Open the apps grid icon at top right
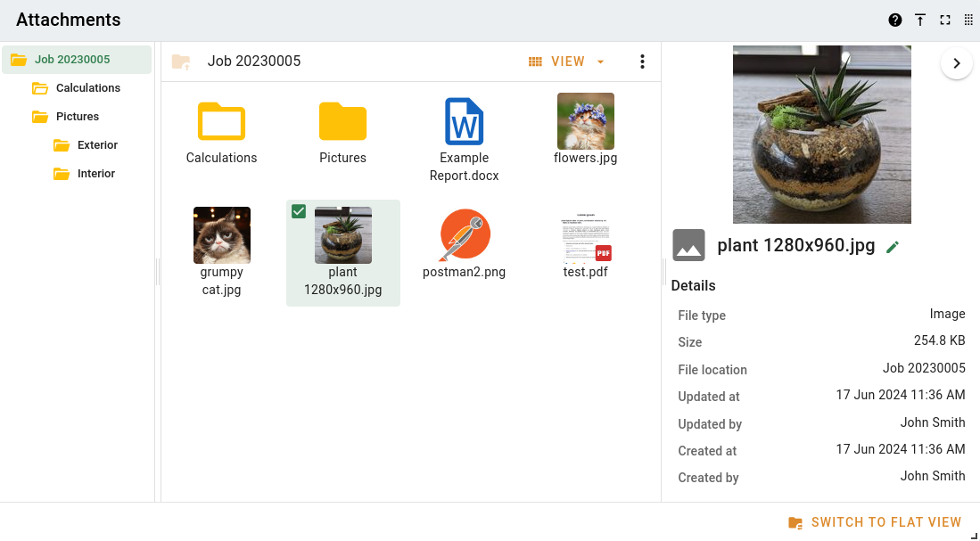 point(968,19)
